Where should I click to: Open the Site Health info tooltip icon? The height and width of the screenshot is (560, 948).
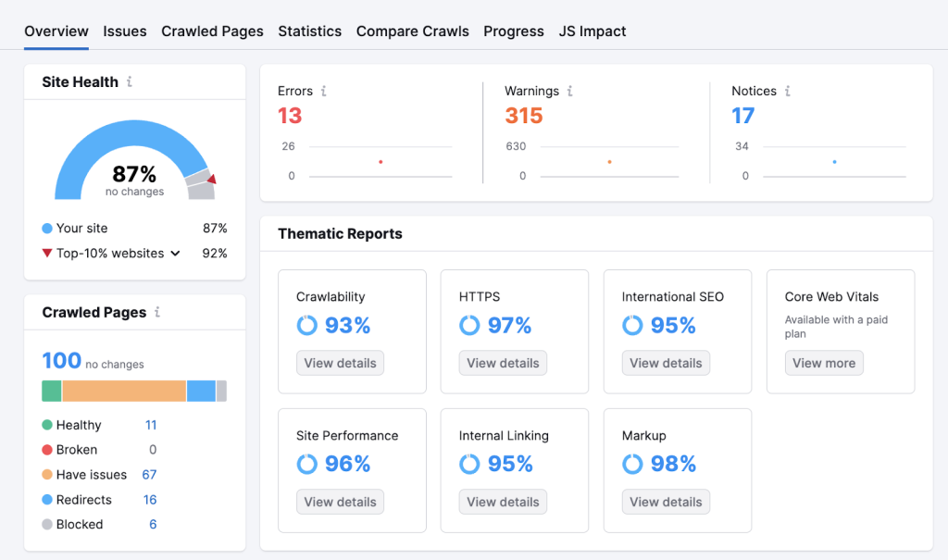point(131,81)
